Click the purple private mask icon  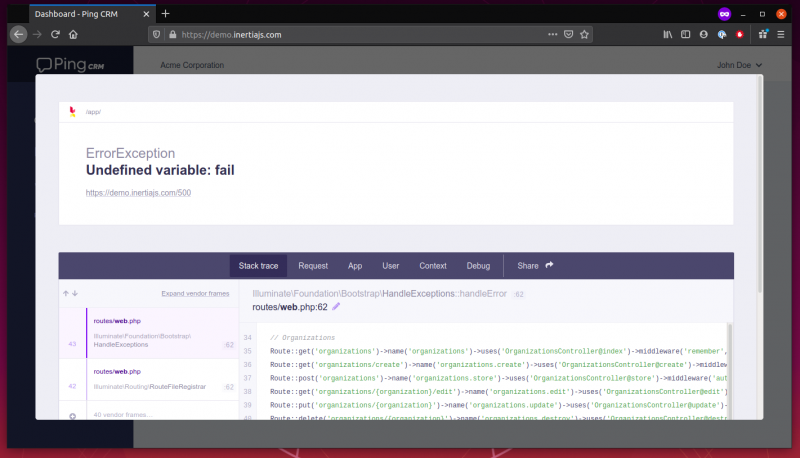coord(724,14)
